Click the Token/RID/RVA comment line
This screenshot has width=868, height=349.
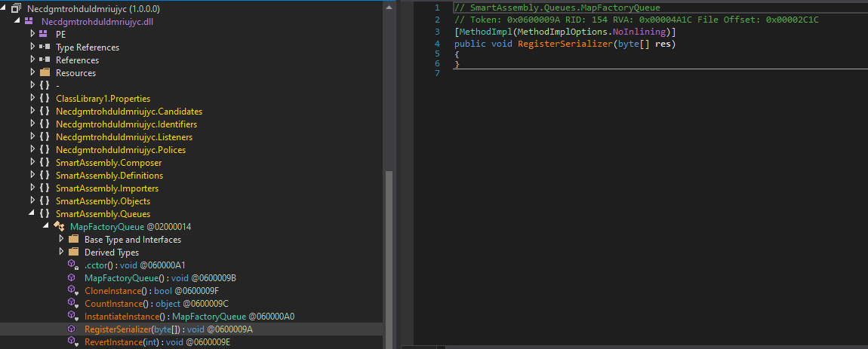(x=636, y=20)
